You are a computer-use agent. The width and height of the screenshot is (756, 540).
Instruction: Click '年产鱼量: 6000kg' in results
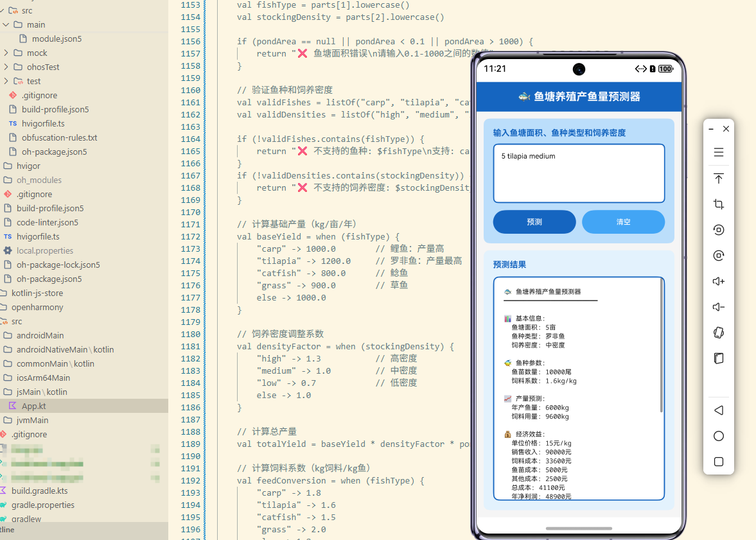(540, 408)
